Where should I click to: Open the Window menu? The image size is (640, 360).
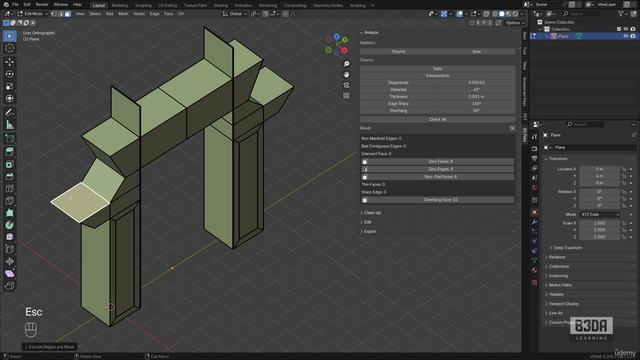pos(61,4)
